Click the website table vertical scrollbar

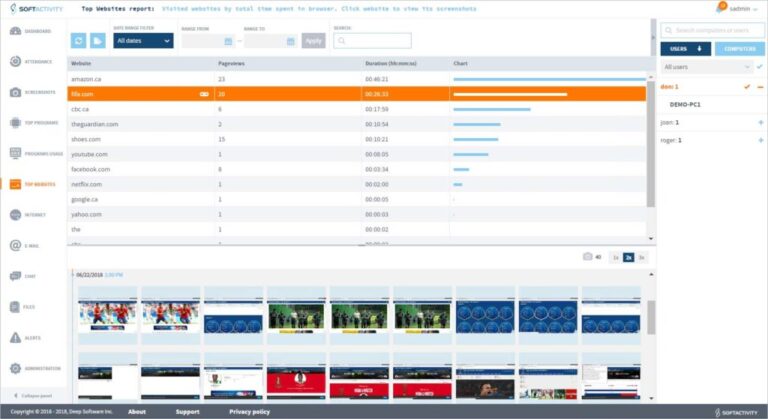coord(651,144)
